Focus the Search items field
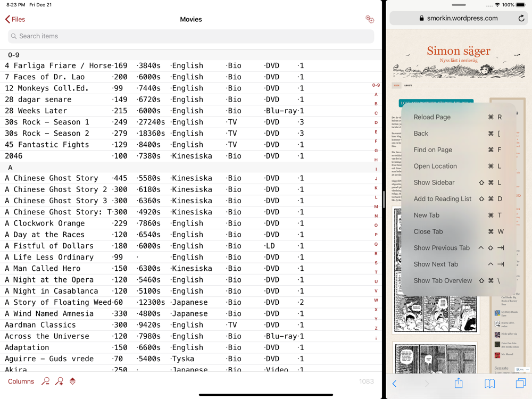 [191, 36]
